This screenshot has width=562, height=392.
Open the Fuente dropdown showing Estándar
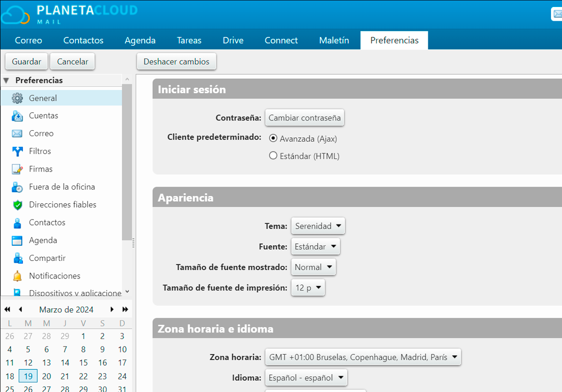click(x=315, y=247)
